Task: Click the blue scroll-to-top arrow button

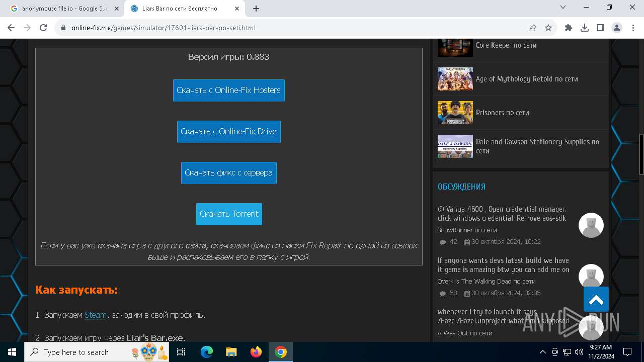Action: pos(596,300)
